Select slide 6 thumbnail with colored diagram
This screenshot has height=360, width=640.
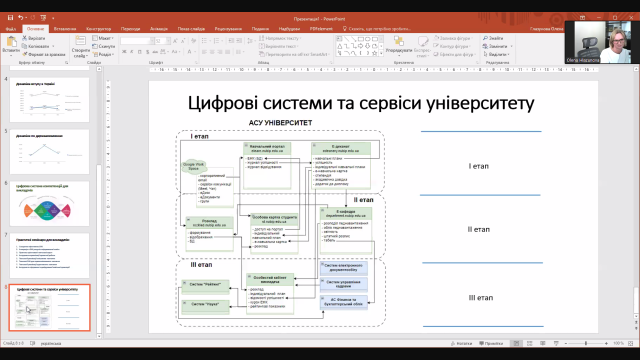coord(49,204)
